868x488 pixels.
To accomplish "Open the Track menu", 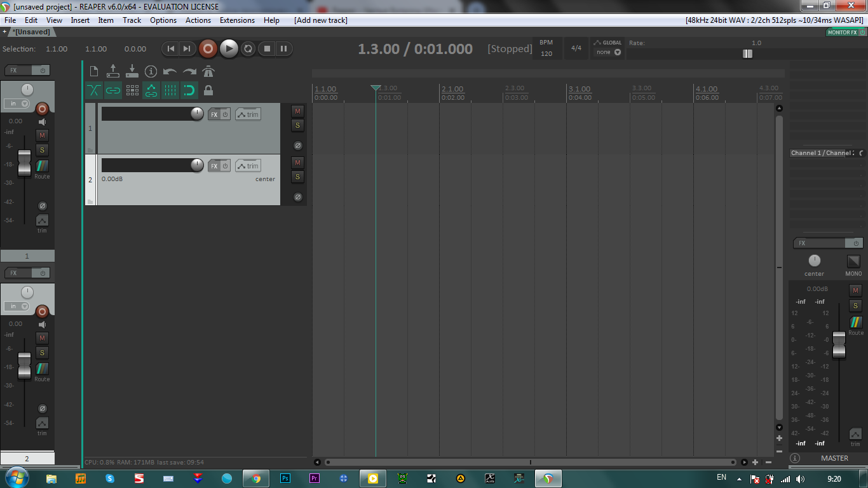I will [x=132, y=20].
